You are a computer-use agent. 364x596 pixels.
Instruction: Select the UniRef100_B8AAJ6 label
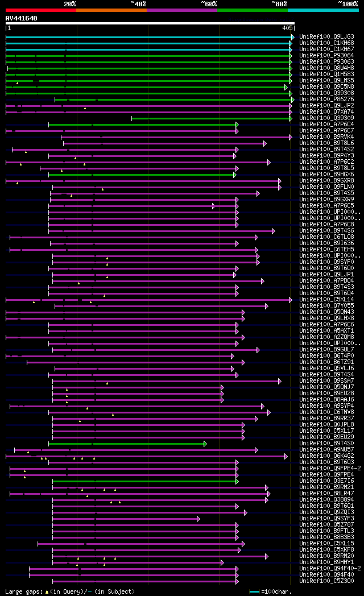coord(326,400)
